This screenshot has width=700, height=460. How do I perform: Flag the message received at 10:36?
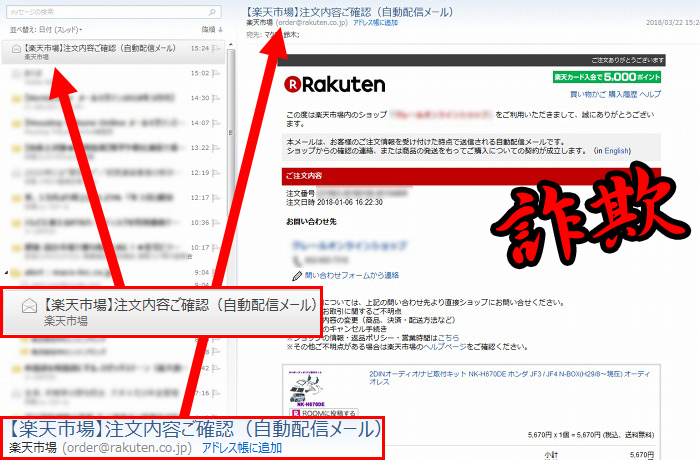217,222
